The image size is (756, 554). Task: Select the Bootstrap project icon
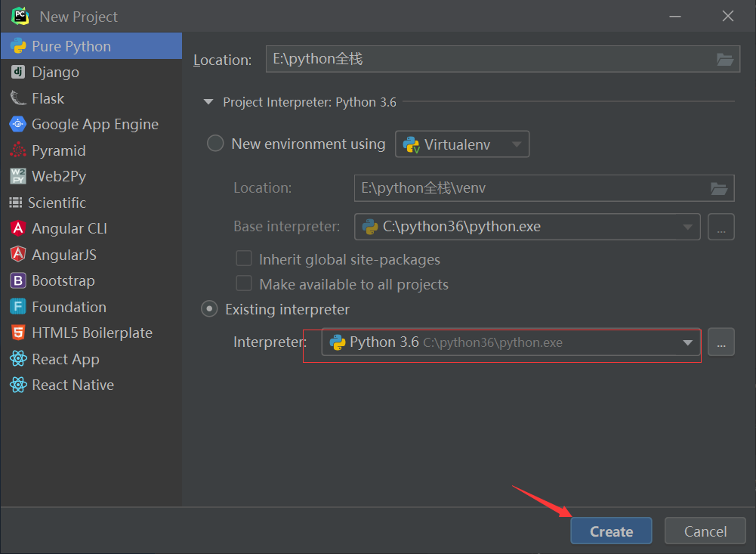coord(18,281)
